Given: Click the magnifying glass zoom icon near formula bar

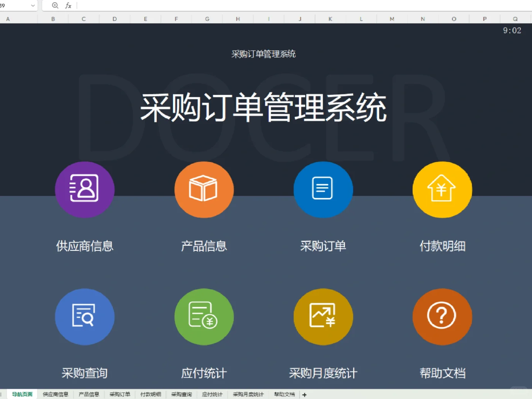Looking at the screenshot, I should (x=55, y=6).
